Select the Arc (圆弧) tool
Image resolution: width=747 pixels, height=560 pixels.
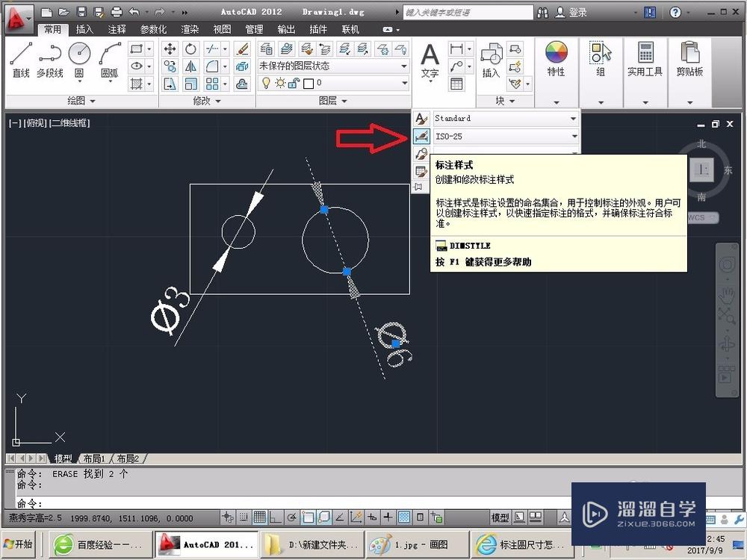coord(110,60)
